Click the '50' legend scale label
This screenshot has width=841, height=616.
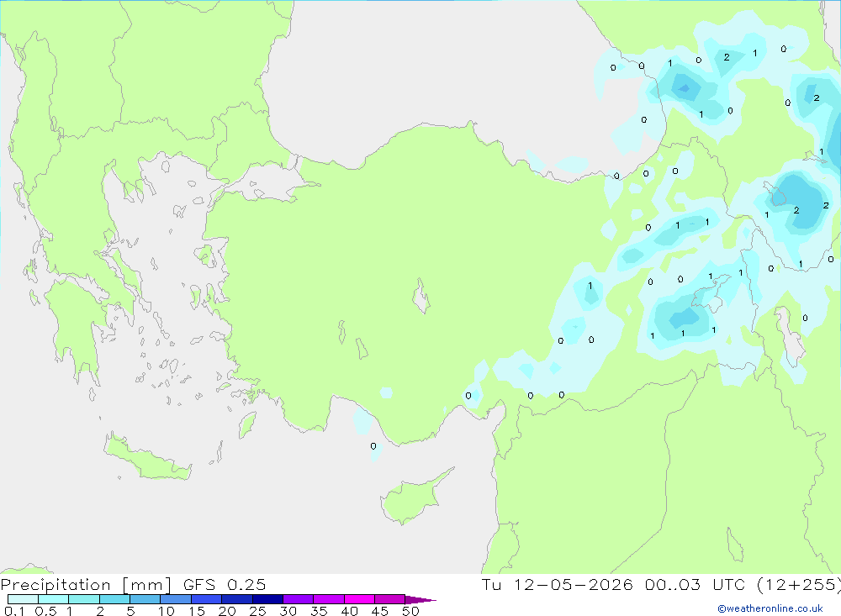click(x=411, y=611)
